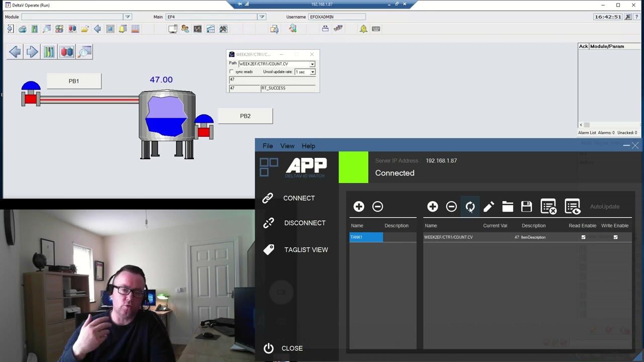Open the Unsol update rate dropdown
Image resolution: width=644 pixels, height=362 pixels.
312,72
